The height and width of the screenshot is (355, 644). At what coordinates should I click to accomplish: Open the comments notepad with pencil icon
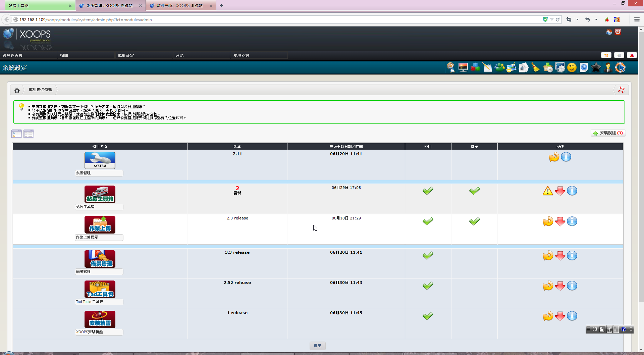[x=487, y=68]
